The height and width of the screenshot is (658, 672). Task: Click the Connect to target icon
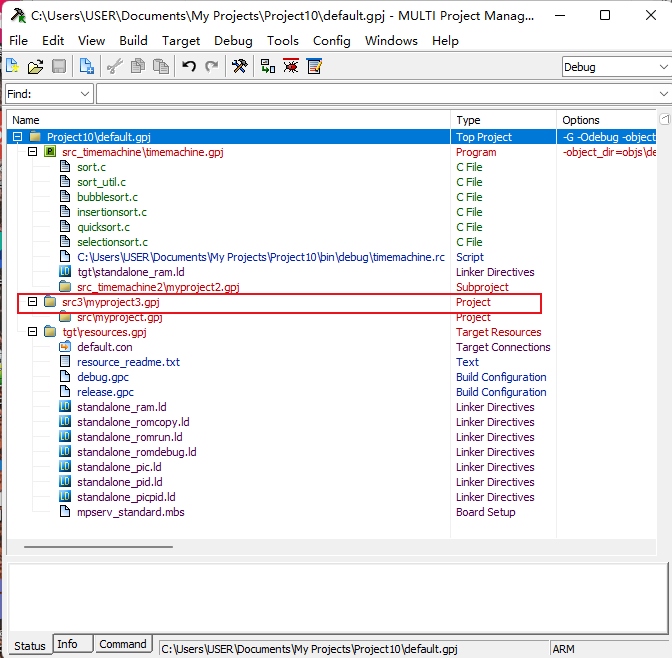coord(267,67)
